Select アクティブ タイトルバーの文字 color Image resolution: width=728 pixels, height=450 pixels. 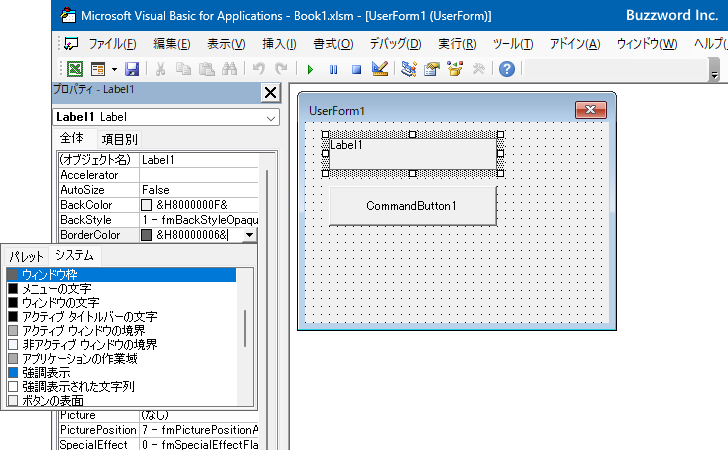[x=122, y=317]
